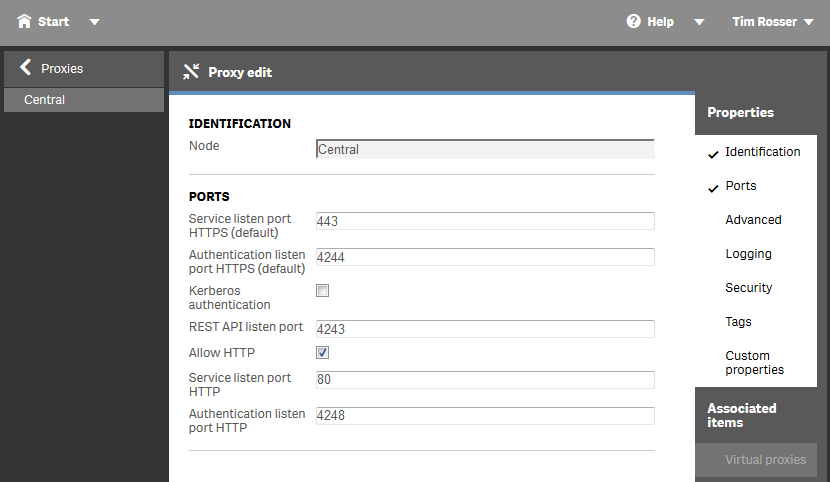Click the Help question mark icon
This screenshot has height=482, width=830.
[633, 21]
